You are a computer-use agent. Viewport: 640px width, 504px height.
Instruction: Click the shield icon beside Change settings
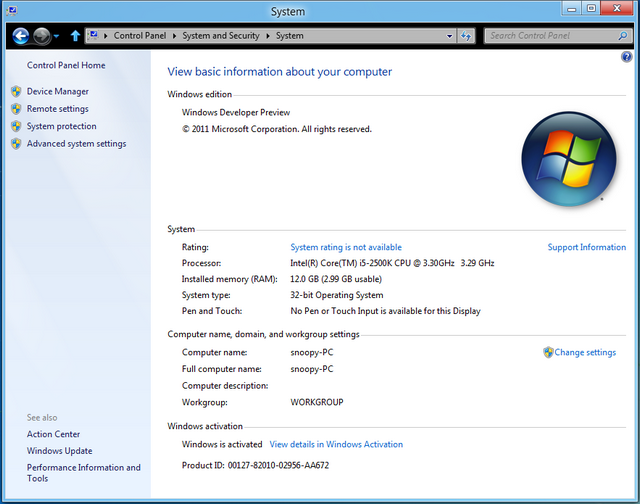tap(548, 352)
